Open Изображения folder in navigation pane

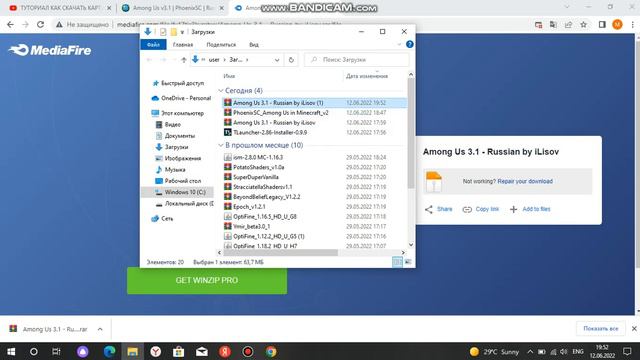coord(178,158)
